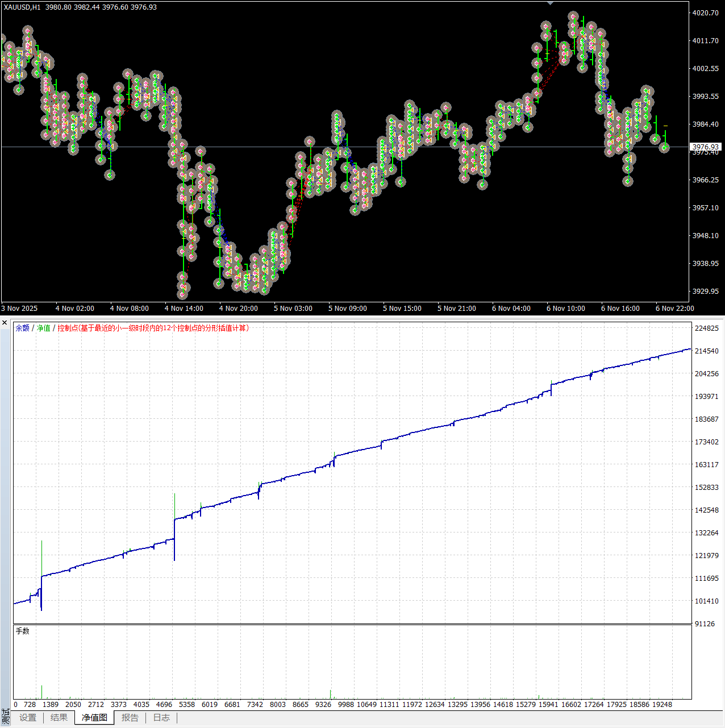Viewport: 725px width, 728px height.
Task: Open the 设置 tab
Action: 28,718
